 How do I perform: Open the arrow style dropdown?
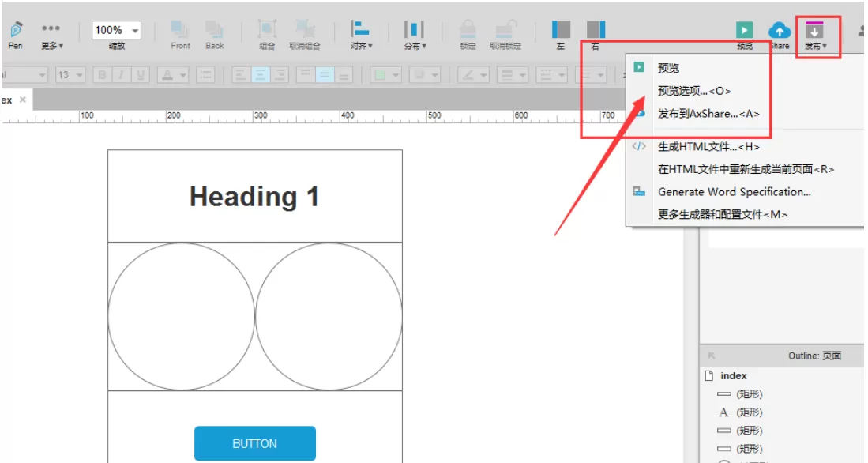pyautogui.click(x=591, y=75)
